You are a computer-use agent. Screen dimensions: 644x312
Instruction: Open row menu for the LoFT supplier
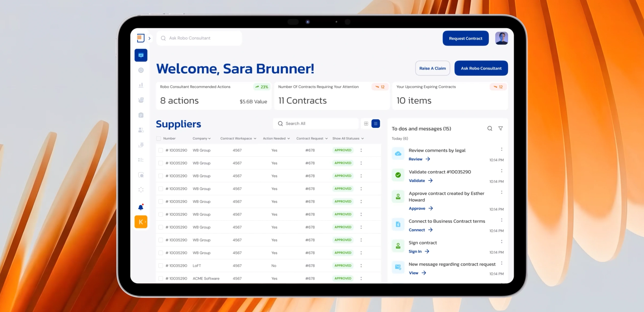click(361, 265)
